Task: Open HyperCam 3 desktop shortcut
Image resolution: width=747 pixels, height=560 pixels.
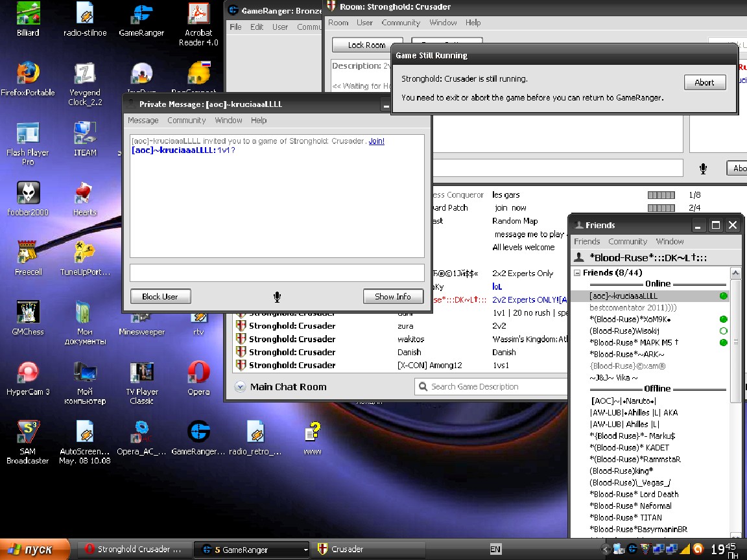Action: (x=28, y=373)
